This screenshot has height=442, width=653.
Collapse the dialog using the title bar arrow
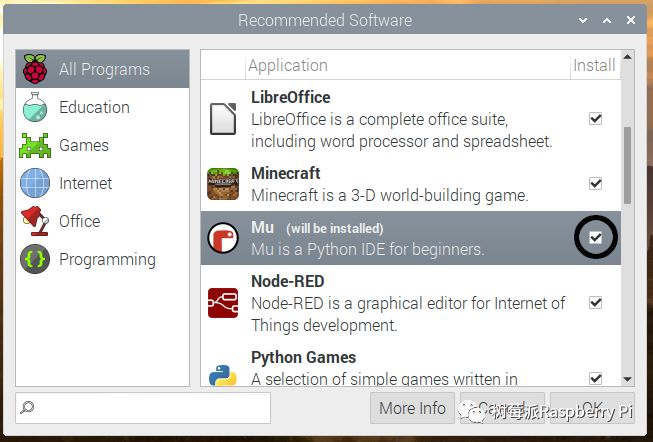583,20
